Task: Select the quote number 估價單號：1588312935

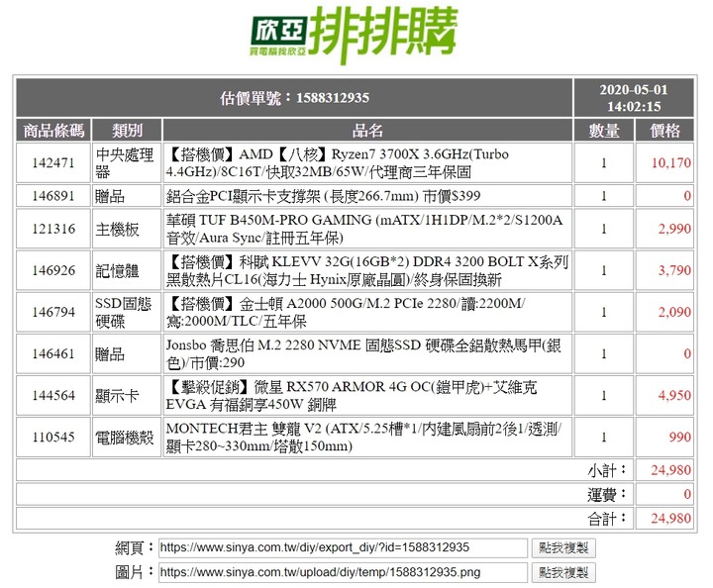Action: click(294, 98)
